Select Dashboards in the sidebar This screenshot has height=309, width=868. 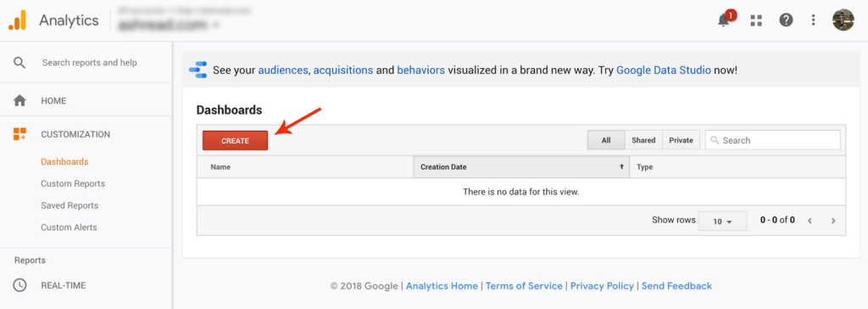(64, 162)
